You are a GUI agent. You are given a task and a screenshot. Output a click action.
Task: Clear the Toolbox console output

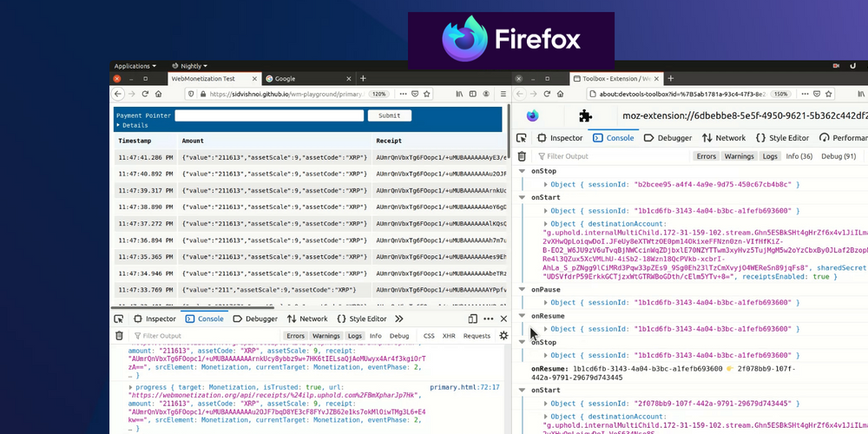(x=522, y=156)
